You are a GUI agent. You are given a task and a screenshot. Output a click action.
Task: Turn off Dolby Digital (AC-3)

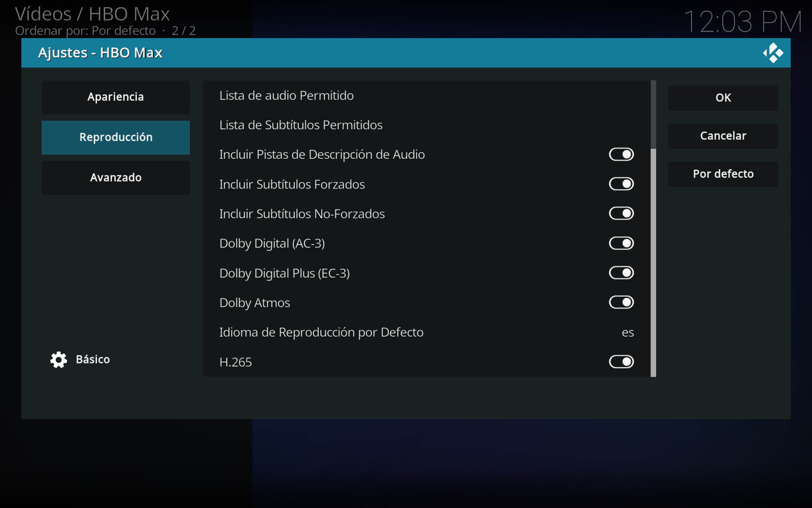click(621, 243)
